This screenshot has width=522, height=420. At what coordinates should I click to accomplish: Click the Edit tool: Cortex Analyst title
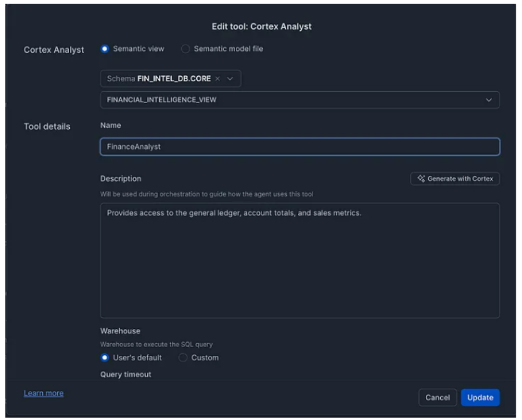[261, 26]
